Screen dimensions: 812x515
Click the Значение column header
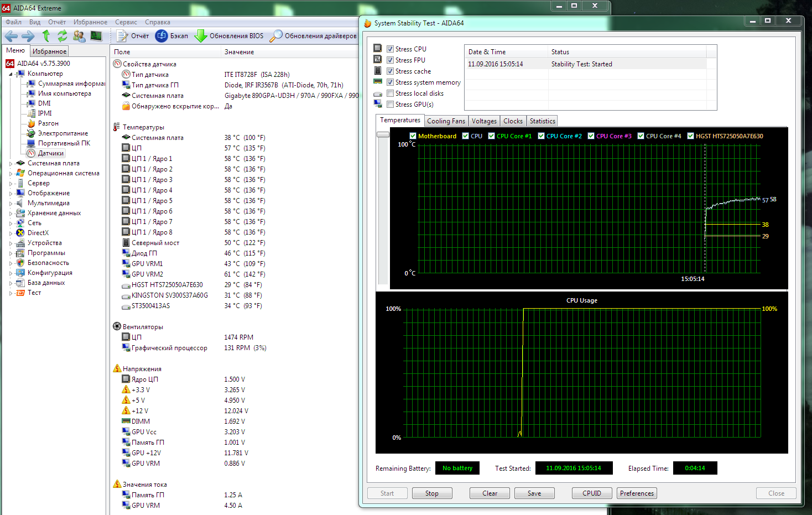pos(289,52)
